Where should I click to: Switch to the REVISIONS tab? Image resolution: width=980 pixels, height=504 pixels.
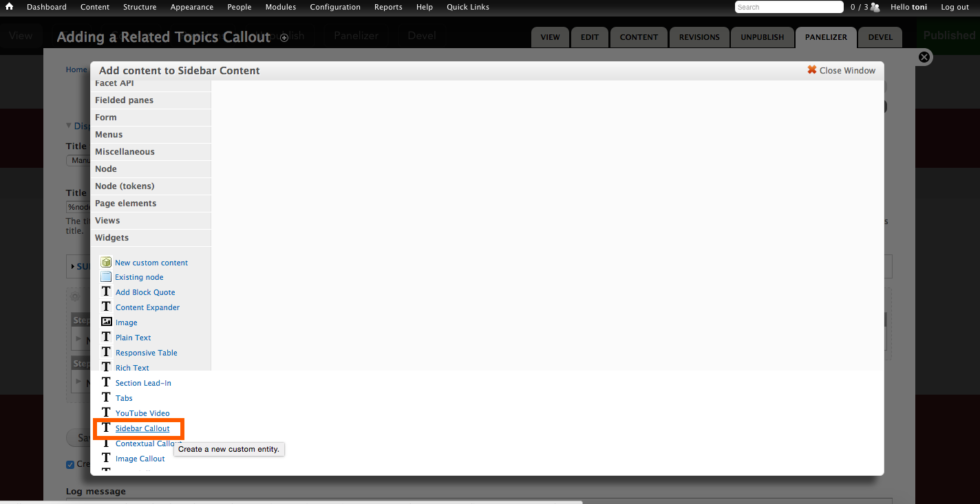click(699, 37)
